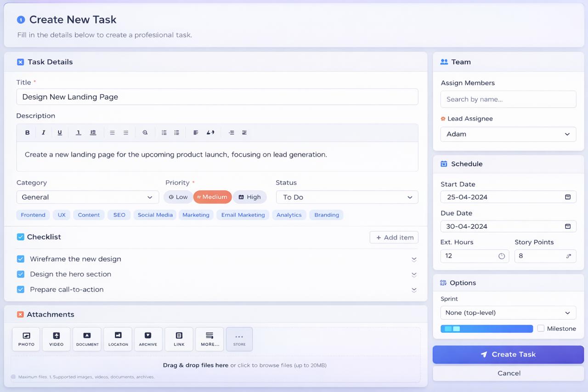Open the Category dropdown showing General
This screenshot has height=392, width=588.
(88, 197)
